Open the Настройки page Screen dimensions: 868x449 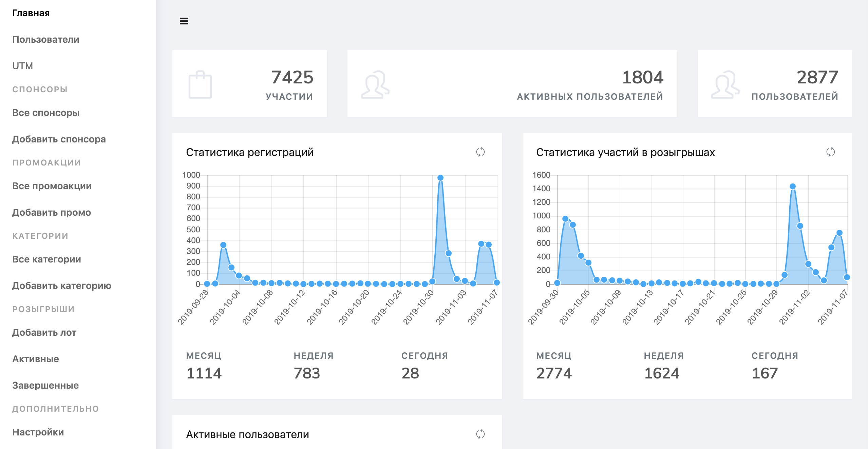coord(38,432)
